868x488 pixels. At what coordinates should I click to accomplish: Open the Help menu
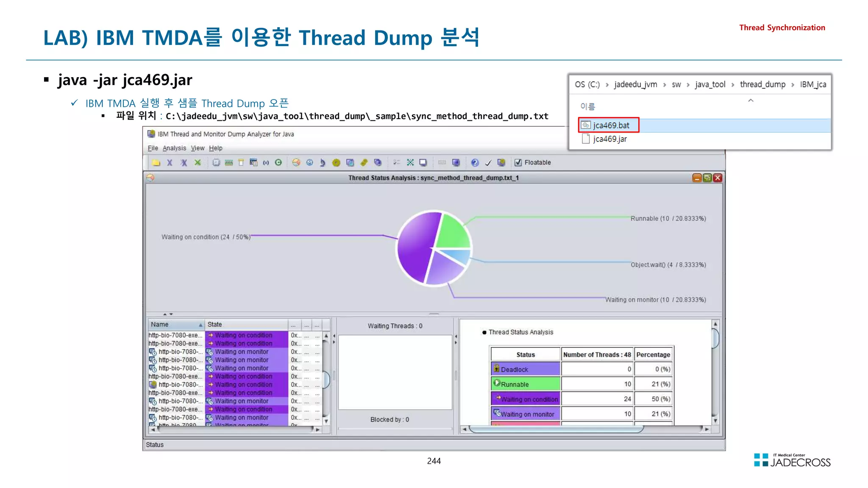[x=216, y=148]
